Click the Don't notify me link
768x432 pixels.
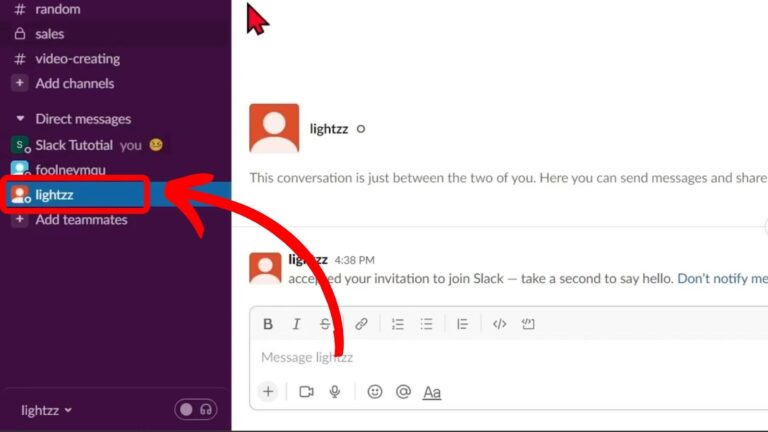coord(722,279)
